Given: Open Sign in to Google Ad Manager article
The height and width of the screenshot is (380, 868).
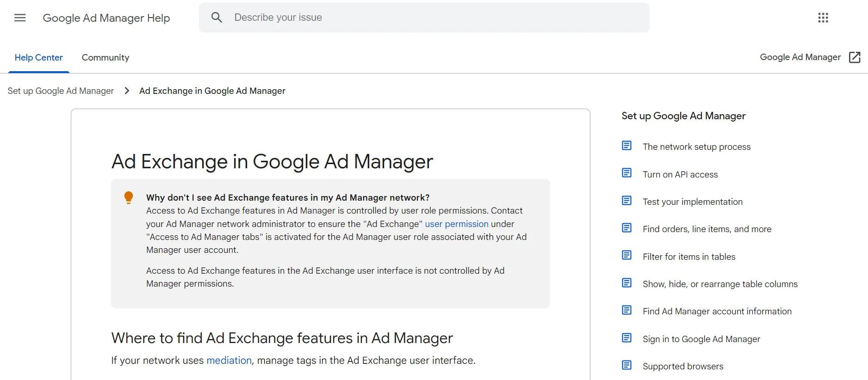Looking at the screenshot, I should click(x=701, y=339).
